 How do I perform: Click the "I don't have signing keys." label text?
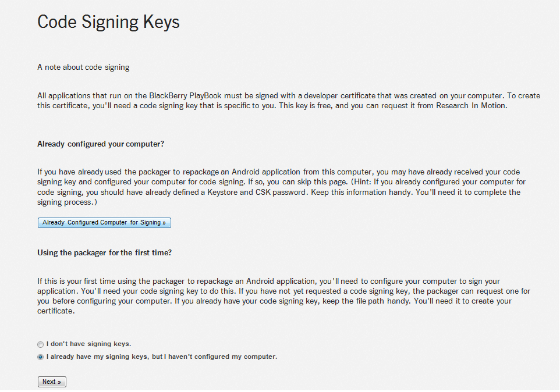tap(88, 344)
